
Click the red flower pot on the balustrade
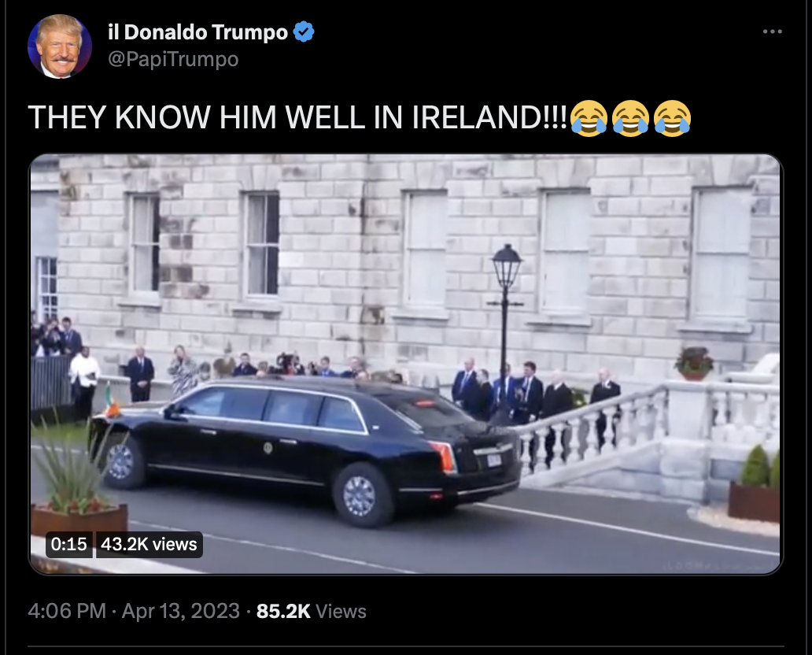click(693, 363)
